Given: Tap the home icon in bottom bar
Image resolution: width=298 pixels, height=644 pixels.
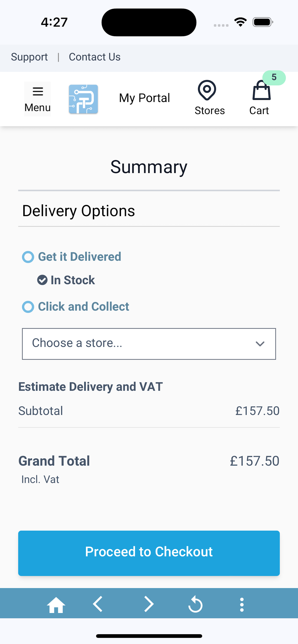Looking at the screenshot, I should point(56,605).
